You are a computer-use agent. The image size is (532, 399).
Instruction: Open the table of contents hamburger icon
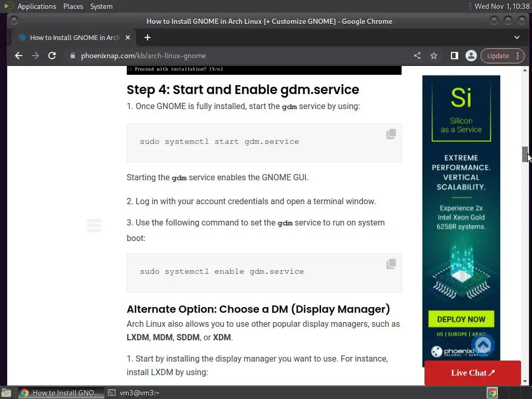[x=94, y=225]
